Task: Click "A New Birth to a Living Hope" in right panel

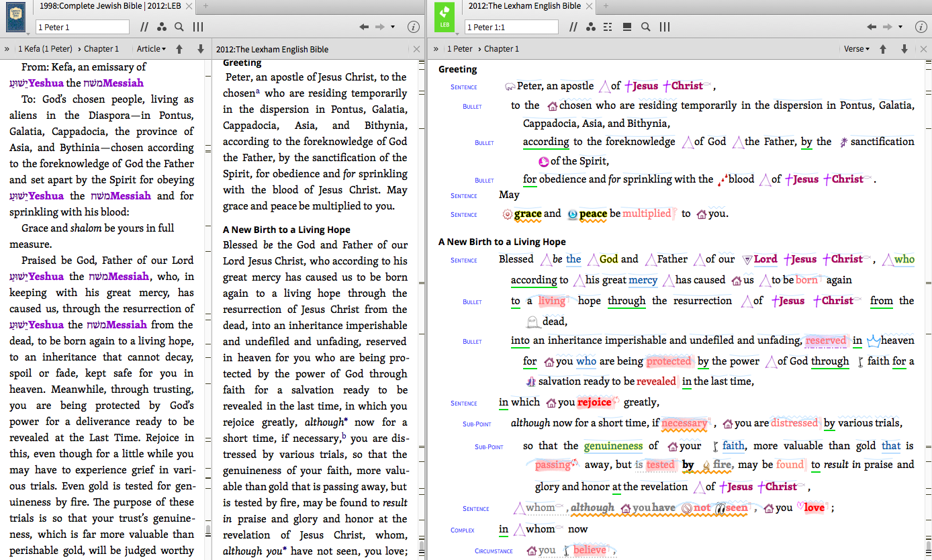Action: pyautogui.click(x=502, y=242)
